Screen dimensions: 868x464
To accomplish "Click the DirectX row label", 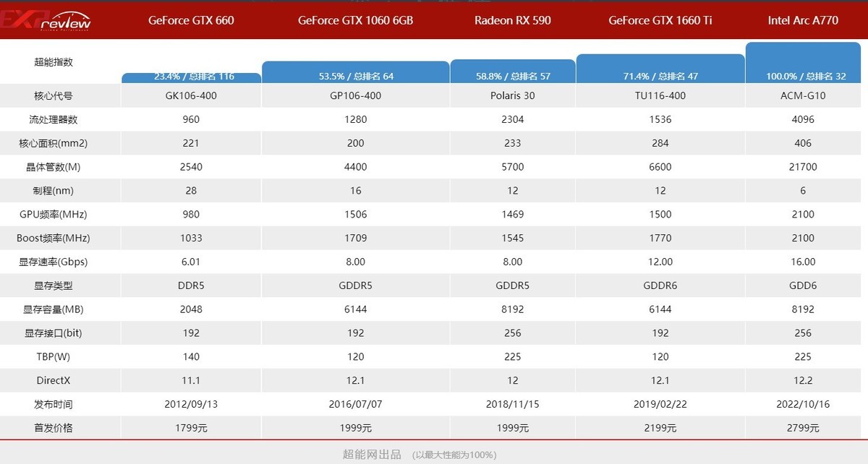I will tap(54, 380).
